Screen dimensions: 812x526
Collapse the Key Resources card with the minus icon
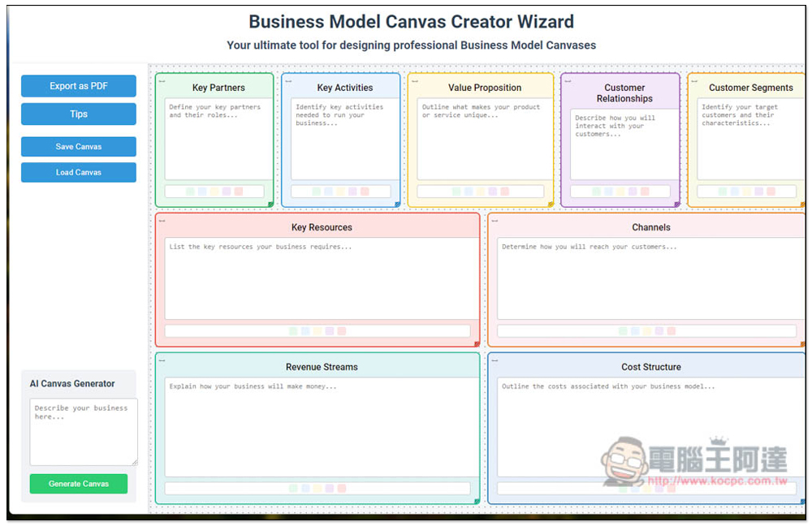point(162,221)
